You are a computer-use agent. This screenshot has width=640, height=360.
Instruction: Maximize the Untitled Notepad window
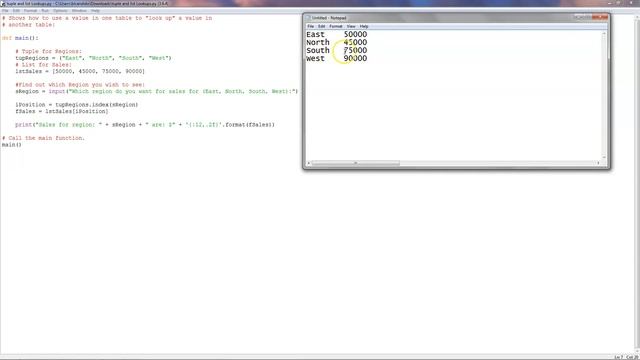587,17
